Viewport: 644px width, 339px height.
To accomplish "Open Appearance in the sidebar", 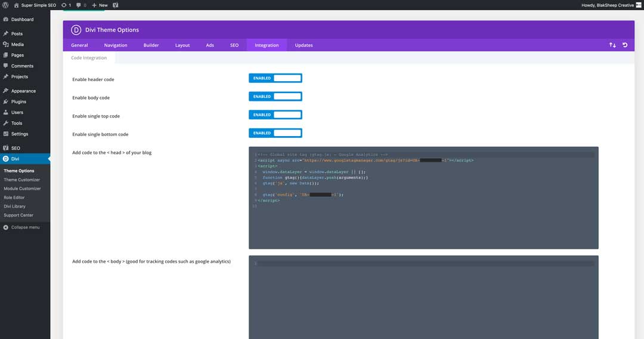I will coord(23,91).
